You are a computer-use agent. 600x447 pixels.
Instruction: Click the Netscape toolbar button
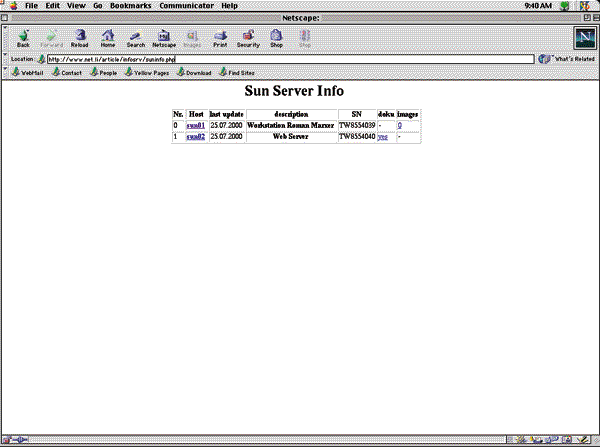coord(164,37)
